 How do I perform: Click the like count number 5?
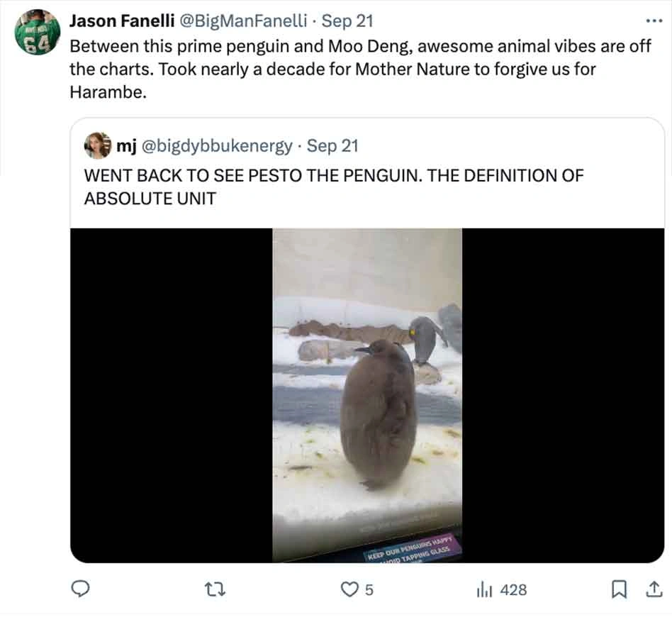point(369,589)
